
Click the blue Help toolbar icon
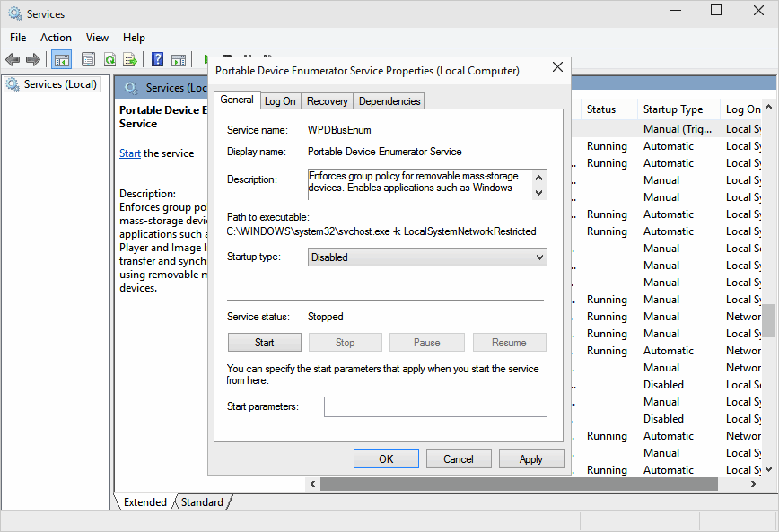(157, 60)
